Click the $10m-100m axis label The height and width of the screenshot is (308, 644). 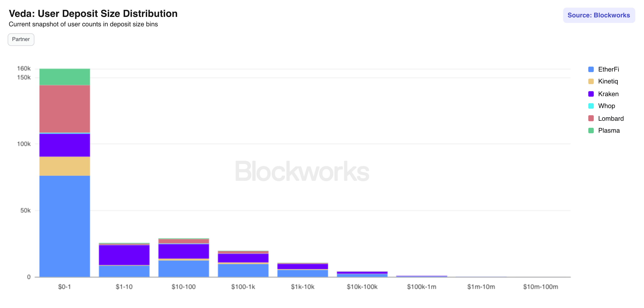541,287
